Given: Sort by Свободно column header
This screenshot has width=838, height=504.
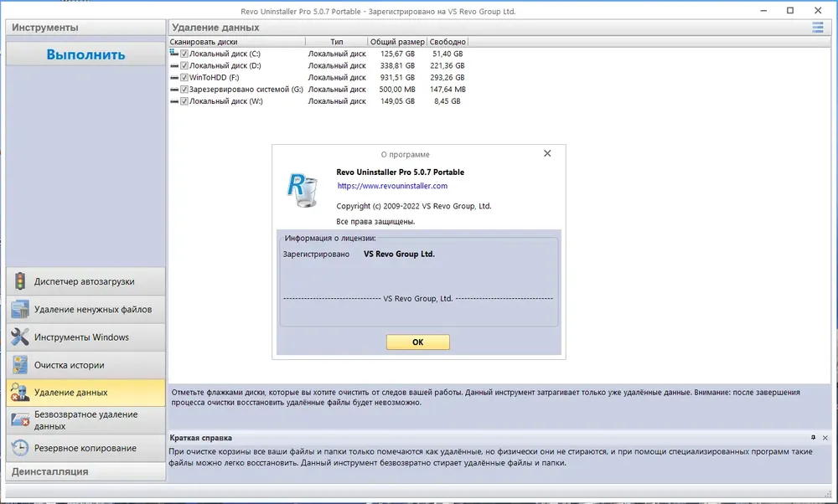Looking at the screenshot, I should tap(447, 42).
